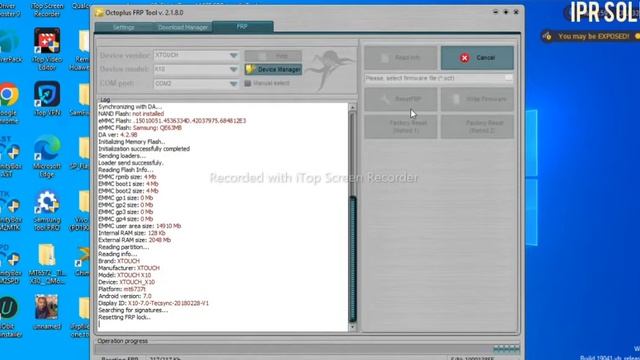Click 'Model: XTOUCH X10' log line
640x360 pixels.
tap(124, 275)
